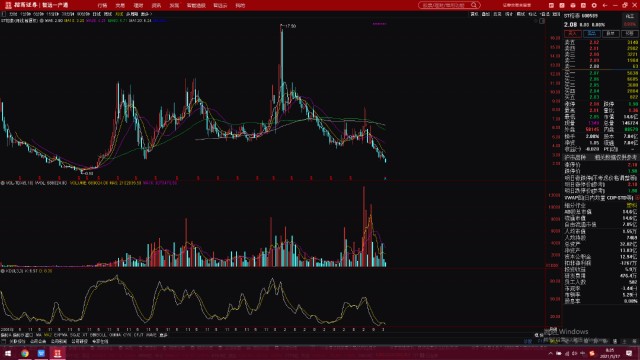Click the red 买入 buy button
The image size is (640, 360).
tap(573, 33)
